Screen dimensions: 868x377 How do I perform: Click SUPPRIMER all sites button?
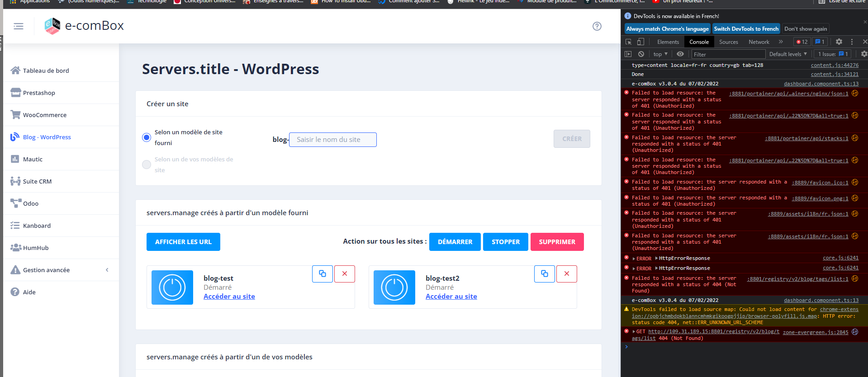[x=557, y=242]
